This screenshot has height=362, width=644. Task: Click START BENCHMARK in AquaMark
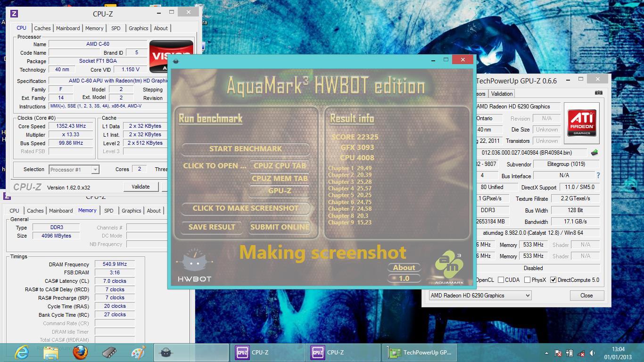coord(245,149)
